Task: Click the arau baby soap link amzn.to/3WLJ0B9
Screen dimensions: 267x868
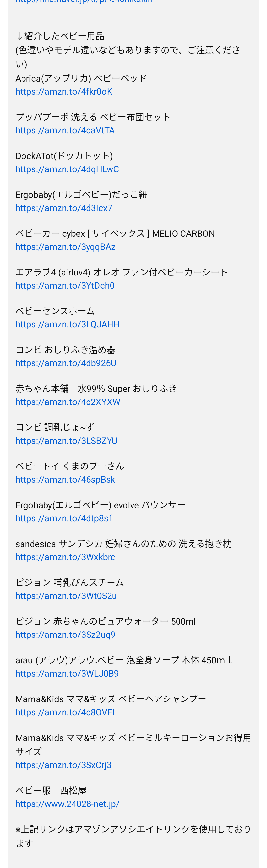Action: click(x=67, y=673)
